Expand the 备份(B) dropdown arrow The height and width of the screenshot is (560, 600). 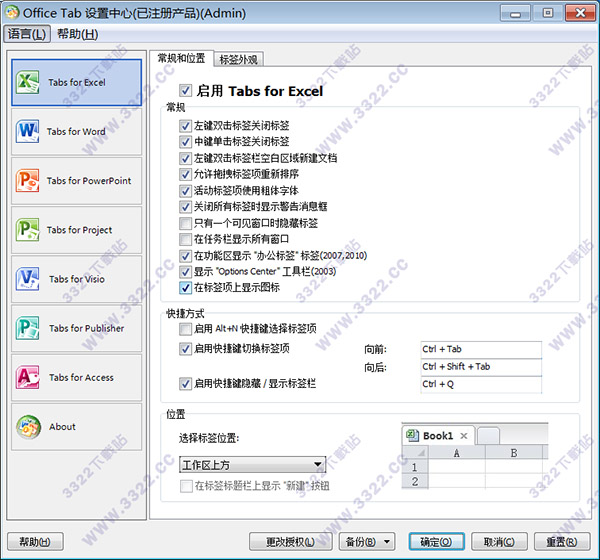tap(387, 542)
